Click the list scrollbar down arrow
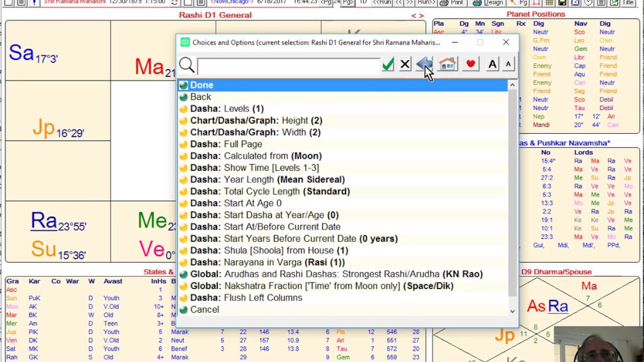Image resolution: width=644 pixels, height=362 pixels. tap(512, 311)
